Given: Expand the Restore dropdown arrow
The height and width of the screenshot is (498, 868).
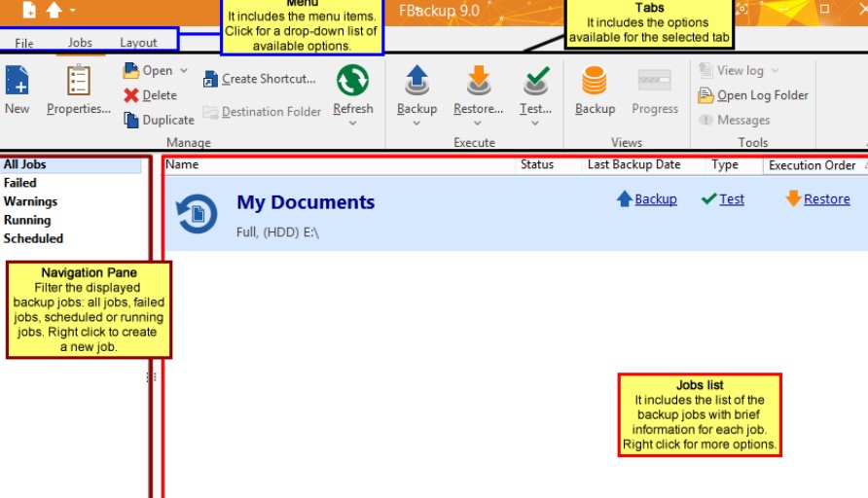Looking at the screenshot, I should (478, 124).
